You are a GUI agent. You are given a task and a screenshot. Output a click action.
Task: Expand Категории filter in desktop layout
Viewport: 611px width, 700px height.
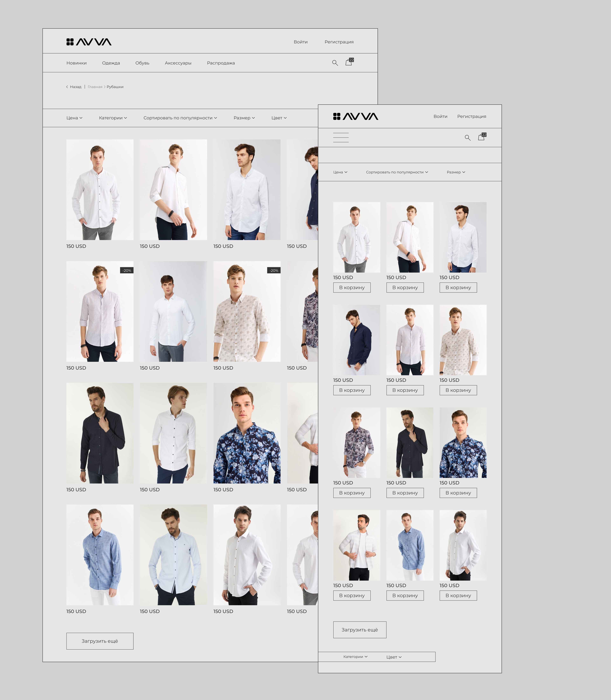[x=113, y=118]
